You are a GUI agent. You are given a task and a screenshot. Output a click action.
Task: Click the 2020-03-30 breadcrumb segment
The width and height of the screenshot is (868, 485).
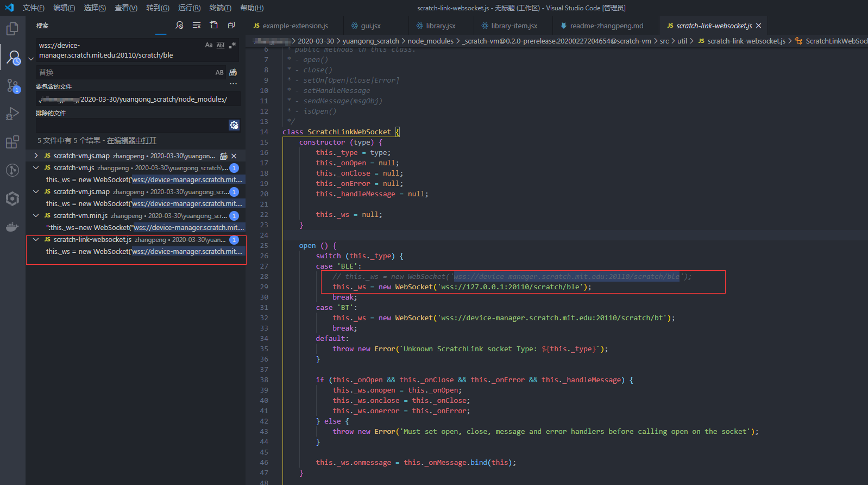316,41
